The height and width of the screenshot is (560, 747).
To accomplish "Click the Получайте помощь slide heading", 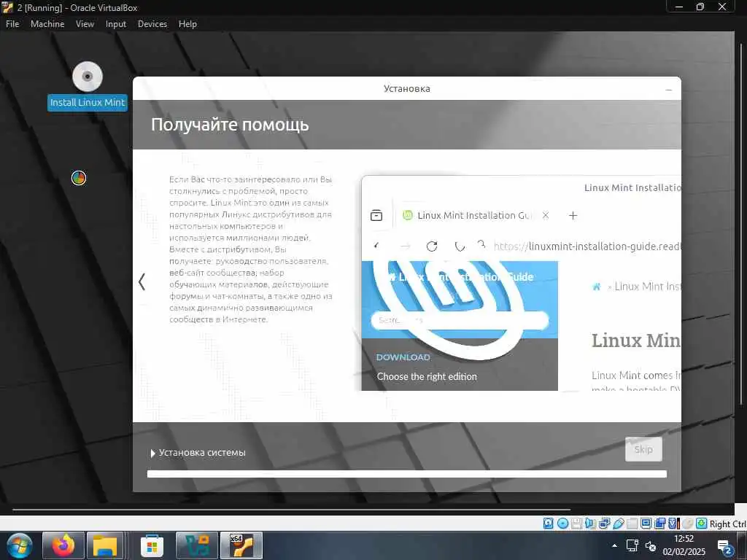I will (230, 125).
